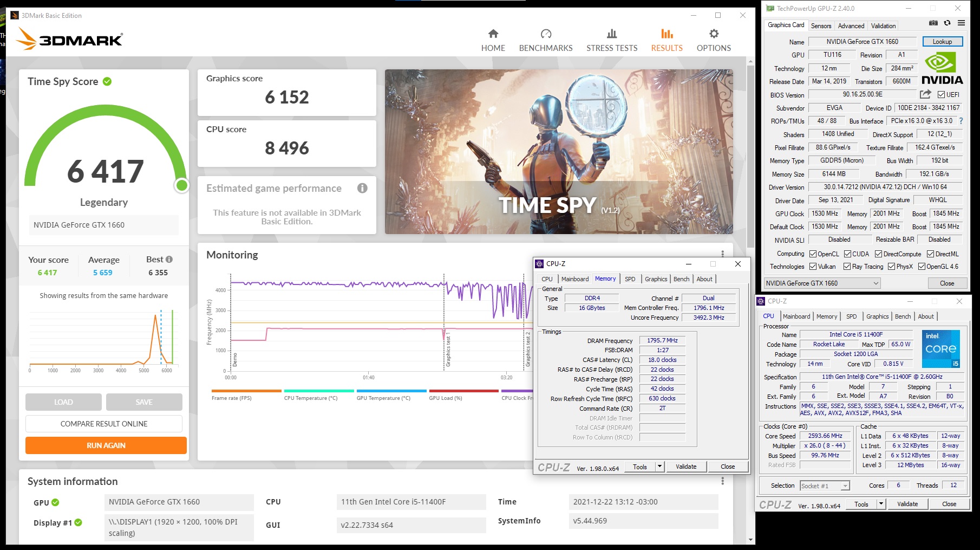
Task: Toggle the CUDA checkbox
Action: click(x=847, y=254)
